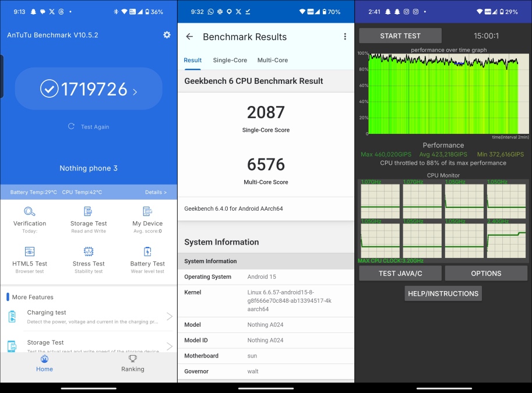Select the Governor walt row

point(266,371)
